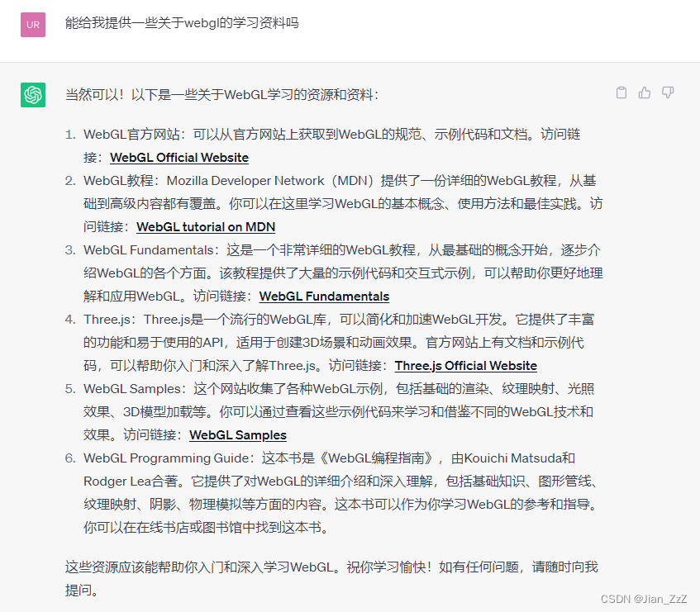This screenshot has width=700, height=612.
Task: Give the response a thumbs up
Action: (x=644, y=93)
